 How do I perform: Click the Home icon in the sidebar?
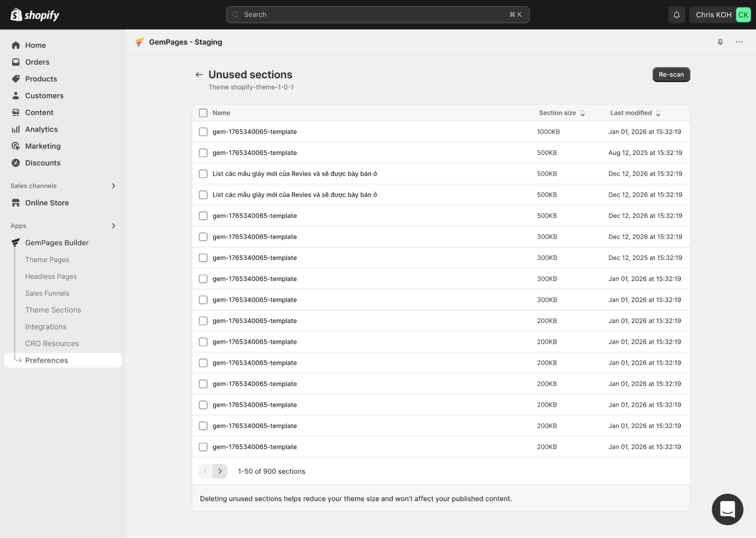coord(16,45)
